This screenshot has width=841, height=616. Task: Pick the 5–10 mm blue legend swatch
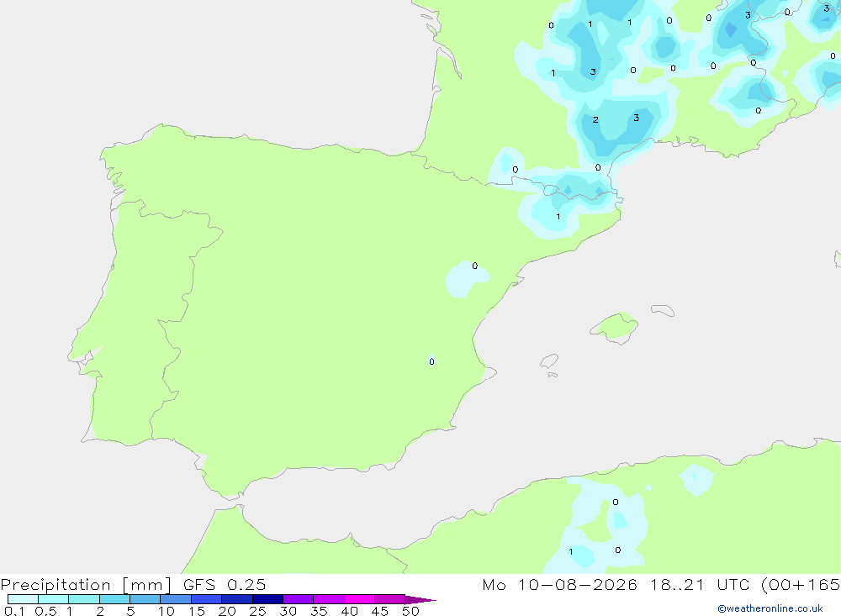145,599
